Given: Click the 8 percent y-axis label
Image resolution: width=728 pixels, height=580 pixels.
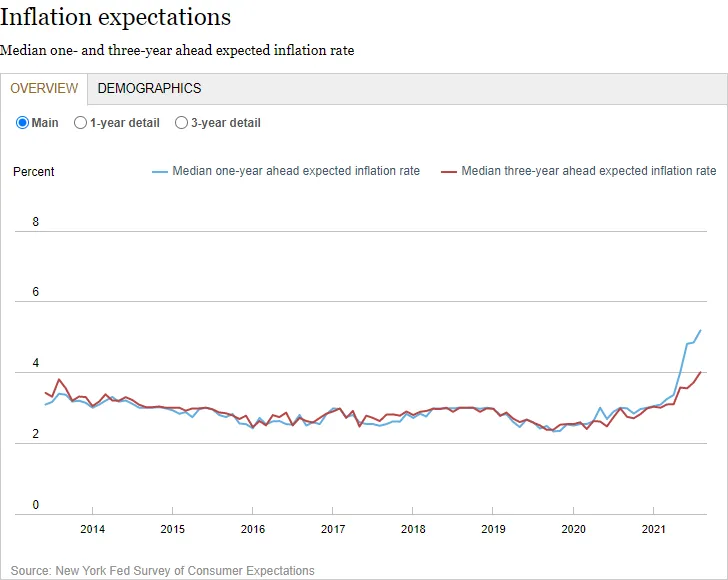Looking at the screenshot, I should click(36, 222).
